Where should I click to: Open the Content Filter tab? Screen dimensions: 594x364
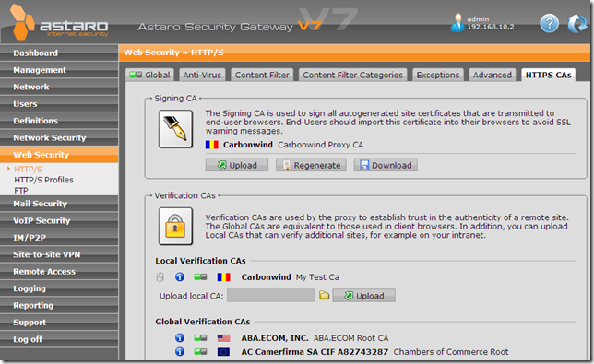point(262,75)
